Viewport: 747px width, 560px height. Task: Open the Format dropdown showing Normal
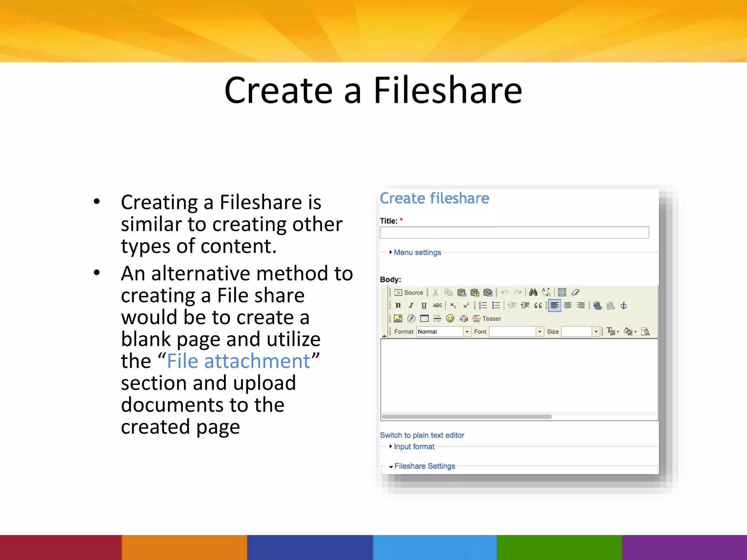(444, 331)
